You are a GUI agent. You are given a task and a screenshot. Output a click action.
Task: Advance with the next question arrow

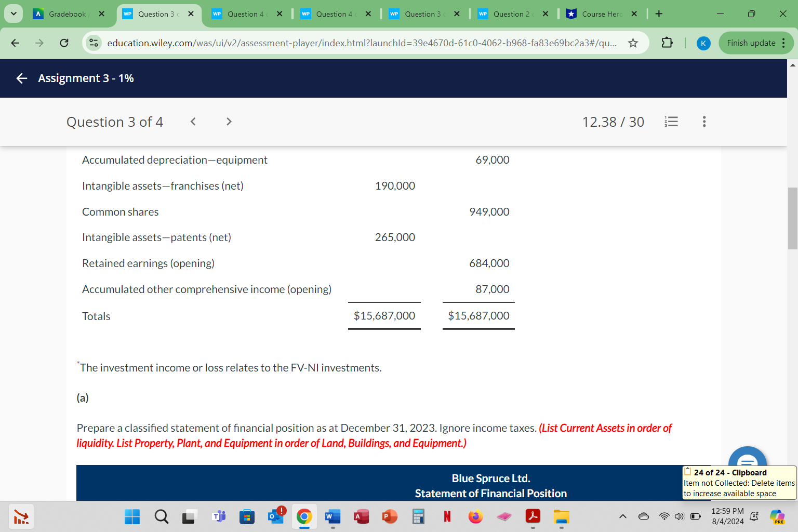pyautogui.click(x=229, y=121)
